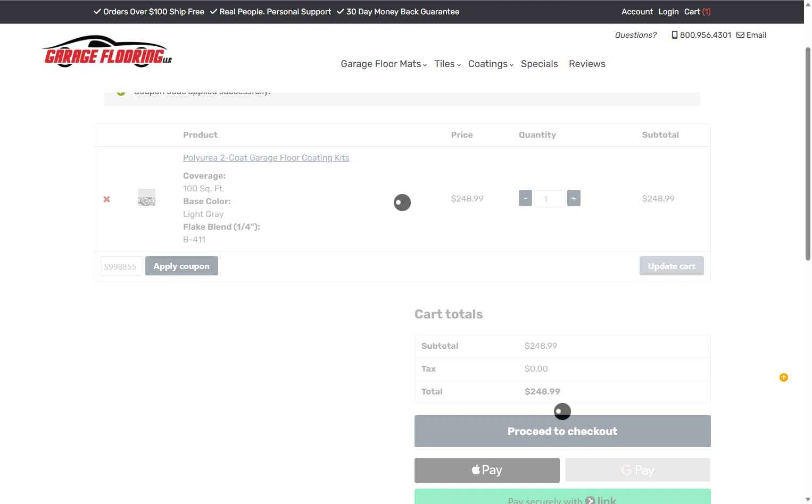
Task: Select the $0.00 Tax value
Action: coord(536,369)
